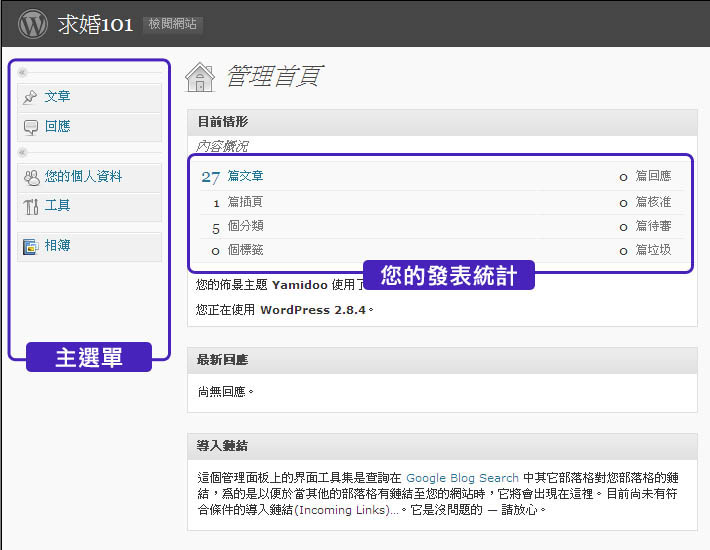Viewport: 710px width, 550px height.
Task: Click the pushpin icon beside 文章
Action: point(31,97)
